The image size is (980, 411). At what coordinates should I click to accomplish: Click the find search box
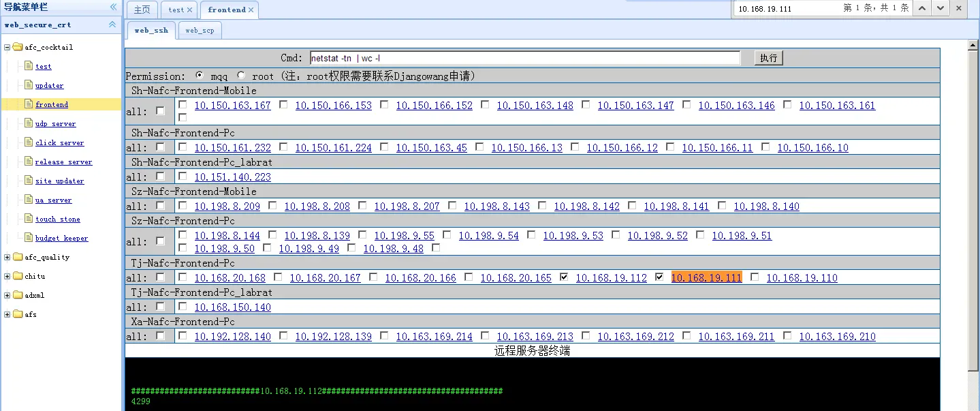(787, 8)
